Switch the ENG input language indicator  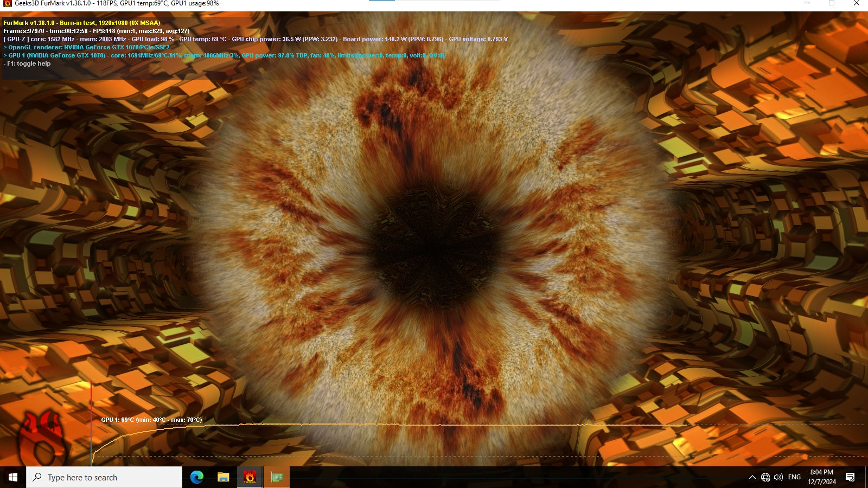pos(794,477)
